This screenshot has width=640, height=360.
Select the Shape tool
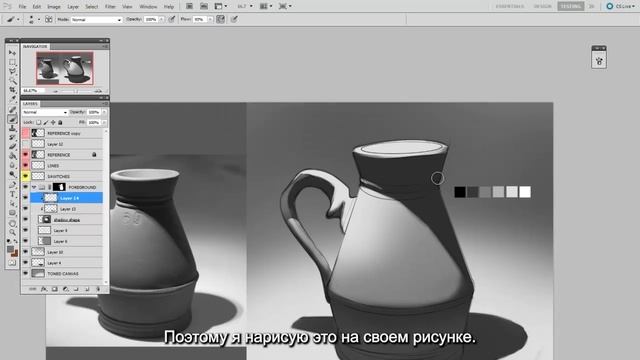tap(12, 213)
